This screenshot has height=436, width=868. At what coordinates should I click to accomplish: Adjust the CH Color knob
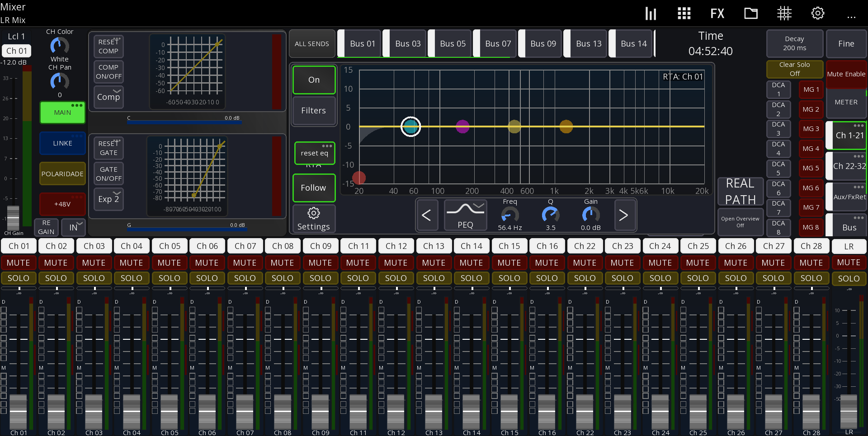click(x=59, y=46)
